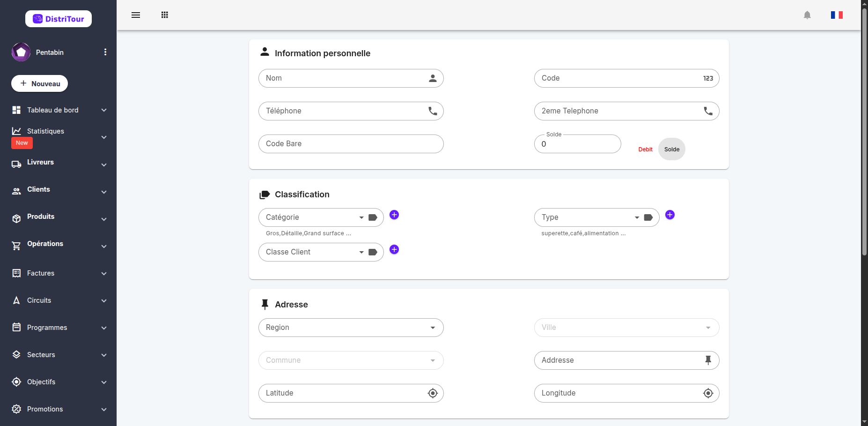Click the 'Gros,Détaille,Grand surface ...' hint text

309,233
